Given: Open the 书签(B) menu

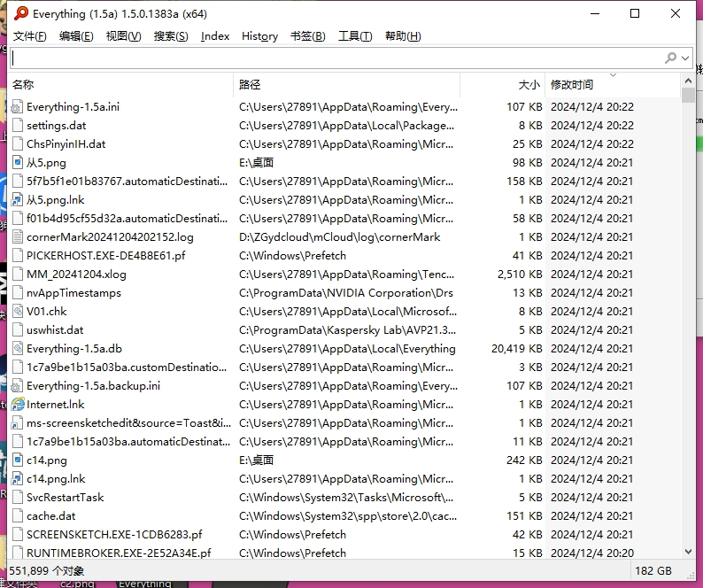Looking at the screenshot, I should (308, 36).
